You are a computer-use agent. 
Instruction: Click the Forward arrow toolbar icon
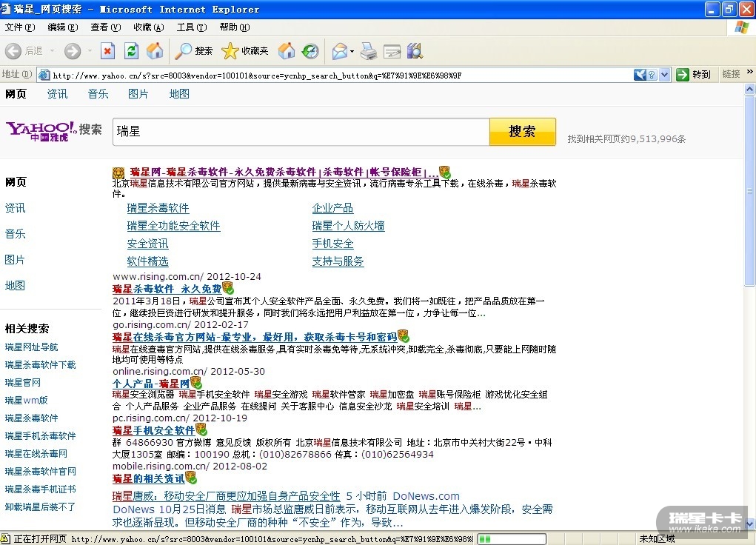[x=73, y=50]
